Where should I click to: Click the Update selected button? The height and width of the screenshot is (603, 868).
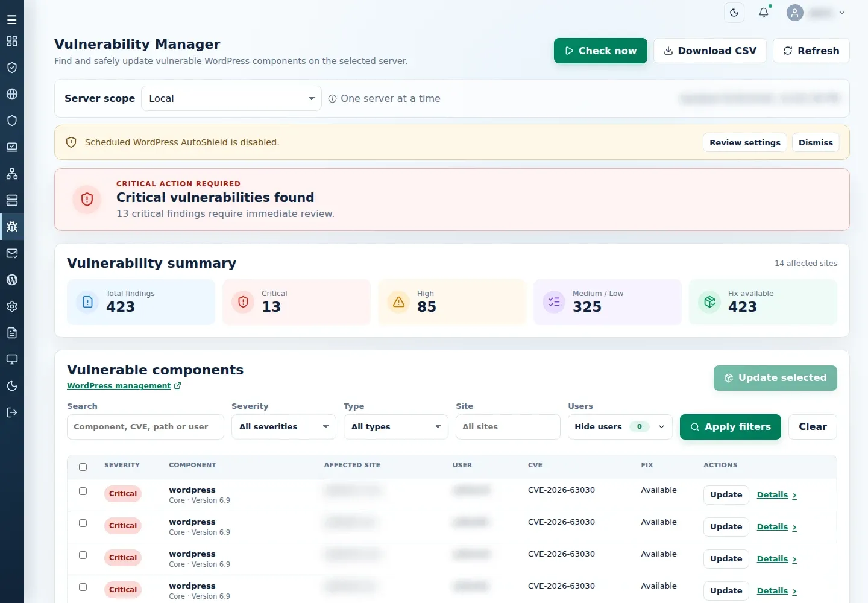pyautogui.click(x=775, y=377)
